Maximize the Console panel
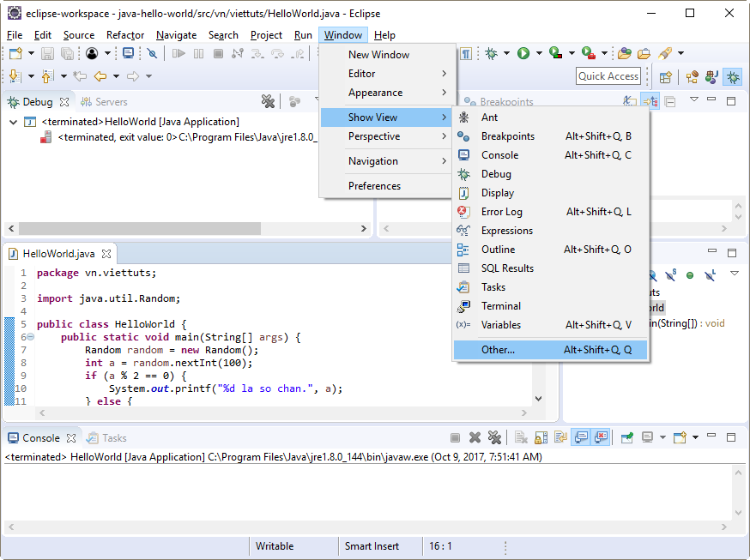Screen dimensions: 750x560 pyautogui.click(x=731, y=437)
